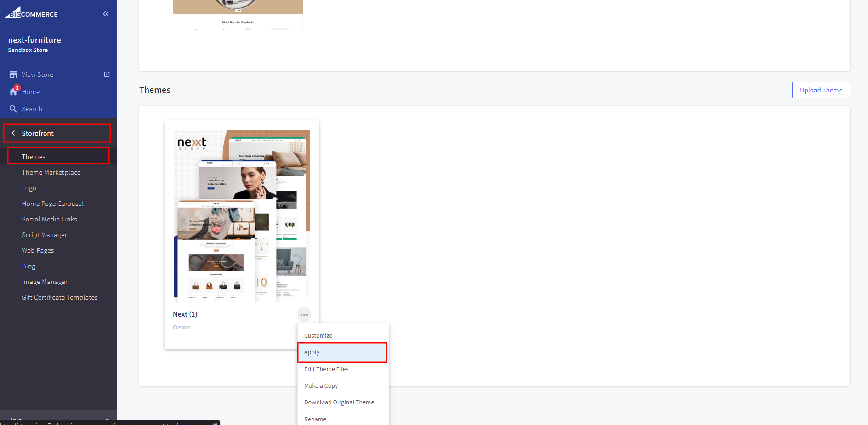The width and height of the screenshot is (868, 425).
Task: Choose Make a Copy menu entry
Action: [321, 386]
